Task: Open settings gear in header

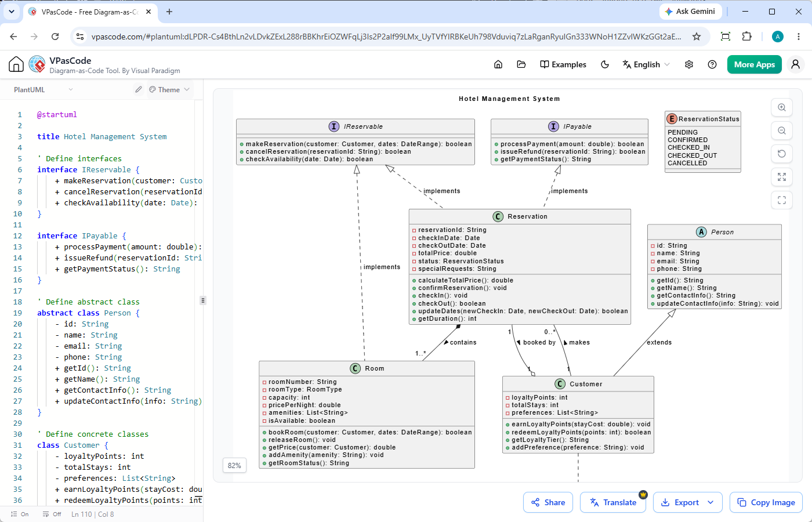Action: click(689, 64)
